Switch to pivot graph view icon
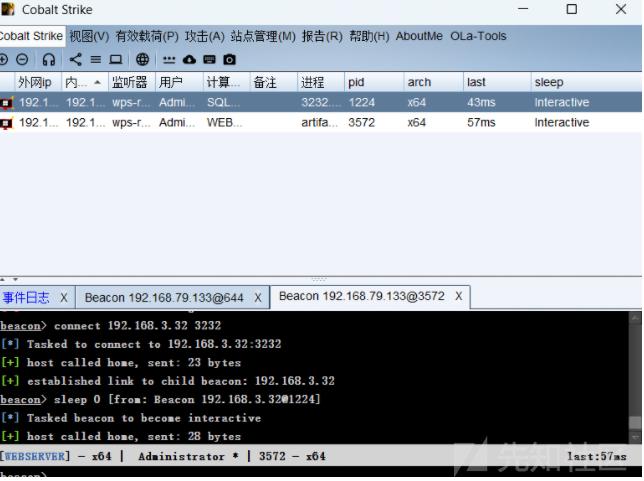 point(76,60)
